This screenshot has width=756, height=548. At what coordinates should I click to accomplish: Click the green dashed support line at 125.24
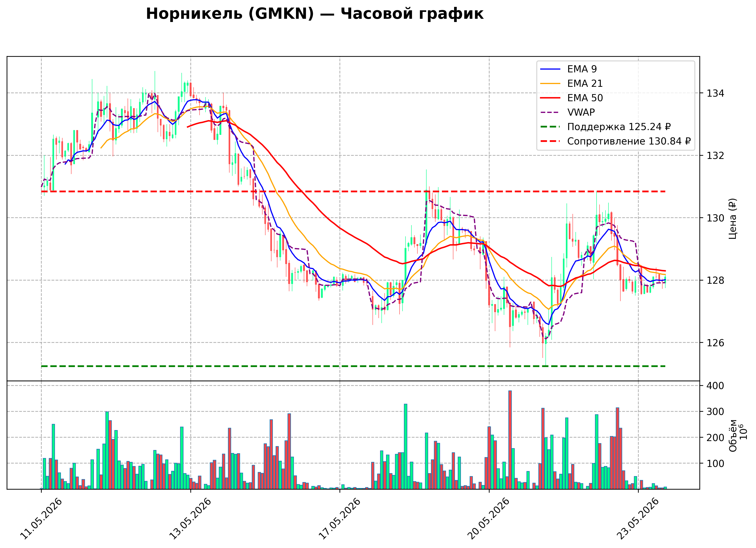353,366
